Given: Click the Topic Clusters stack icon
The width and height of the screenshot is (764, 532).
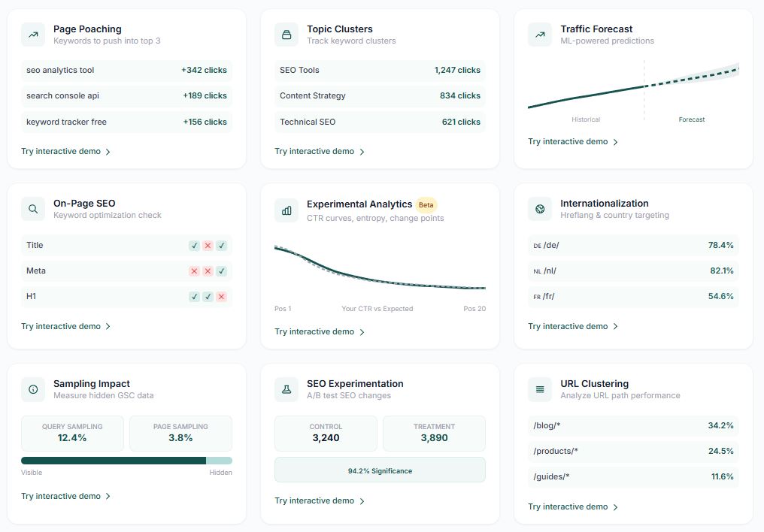Looking at the screenshot, I should (x=286, y=35).
